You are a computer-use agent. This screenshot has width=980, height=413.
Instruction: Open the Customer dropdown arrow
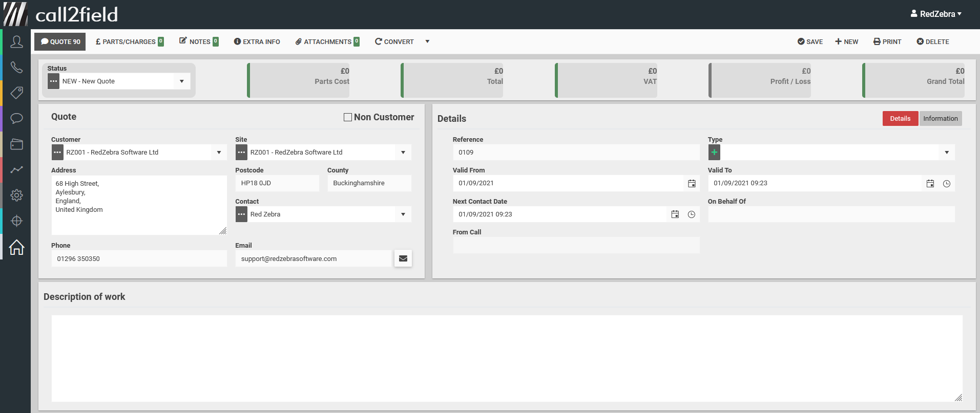tap(219, 153)
